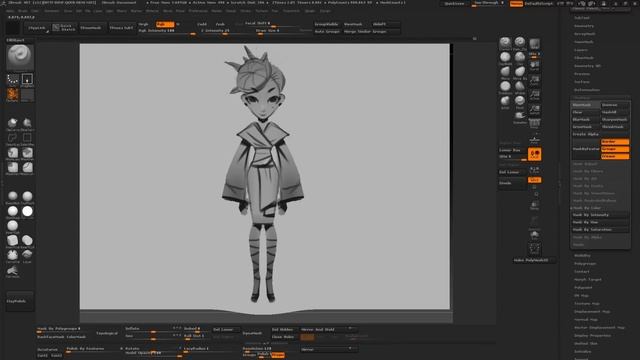
Task: Expand the Polygroups section
Action: [x=585, y=264]
